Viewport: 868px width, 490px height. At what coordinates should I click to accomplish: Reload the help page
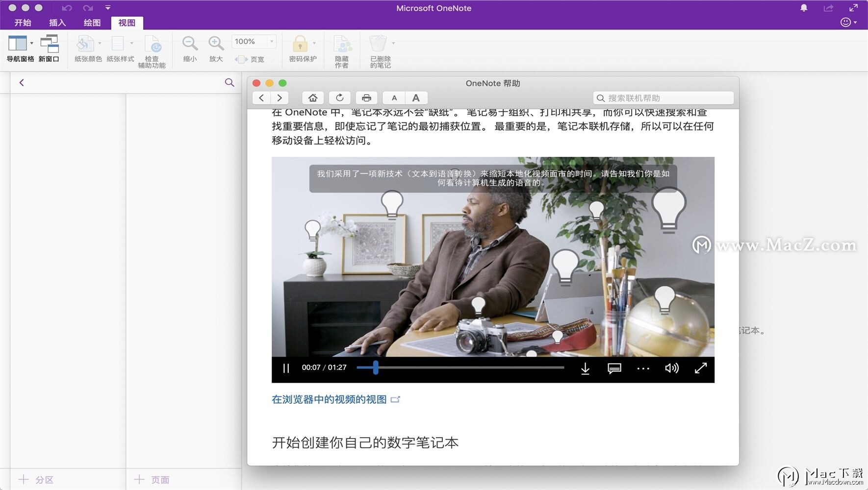340,98
